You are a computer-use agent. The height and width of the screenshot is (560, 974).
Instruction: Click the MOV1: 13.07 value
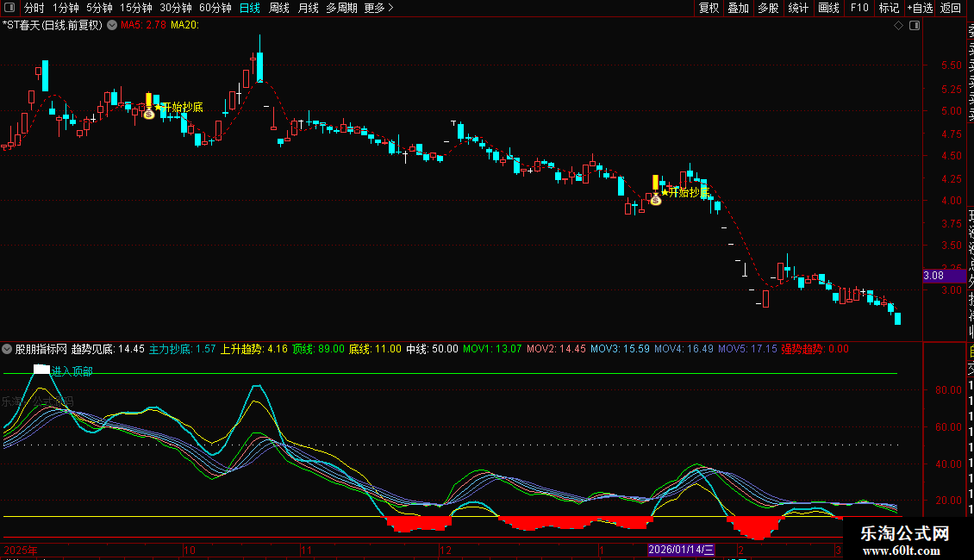pos(492,349)
